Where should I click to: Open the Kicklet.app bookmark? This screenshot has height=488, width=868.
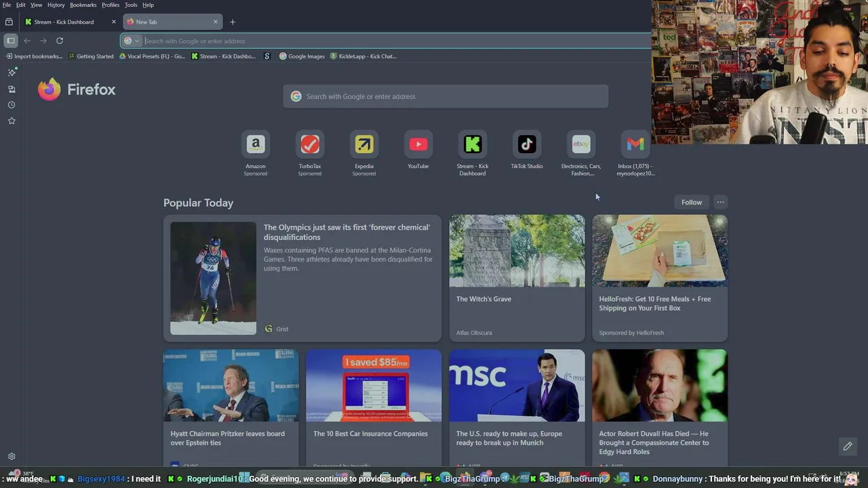(x=363, y=56)
